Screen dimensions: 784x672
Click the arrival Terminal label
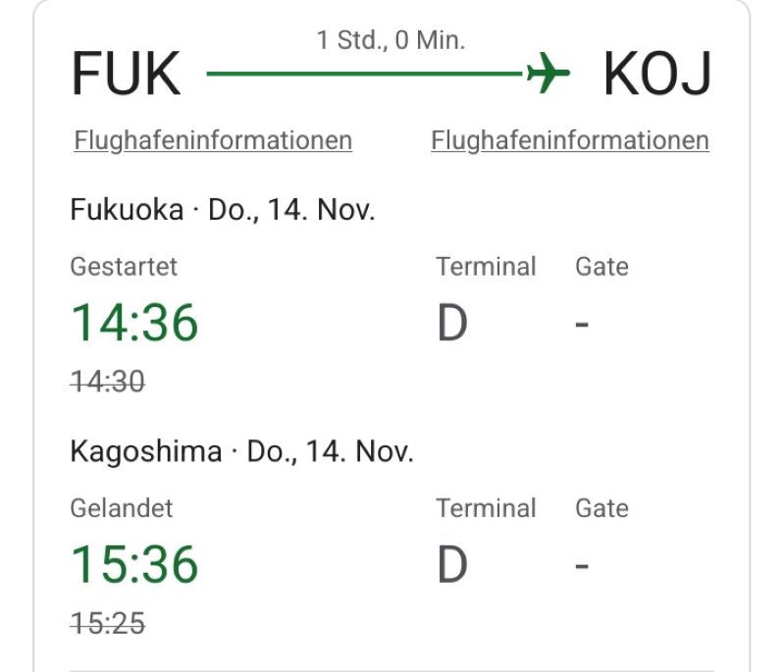tap(486, 508)
